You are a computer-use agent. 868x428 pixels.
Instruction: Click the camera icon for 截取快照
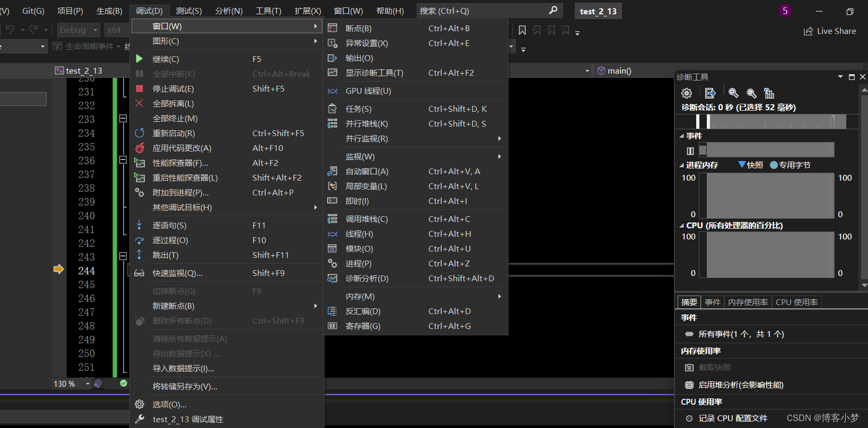point(689,368)
